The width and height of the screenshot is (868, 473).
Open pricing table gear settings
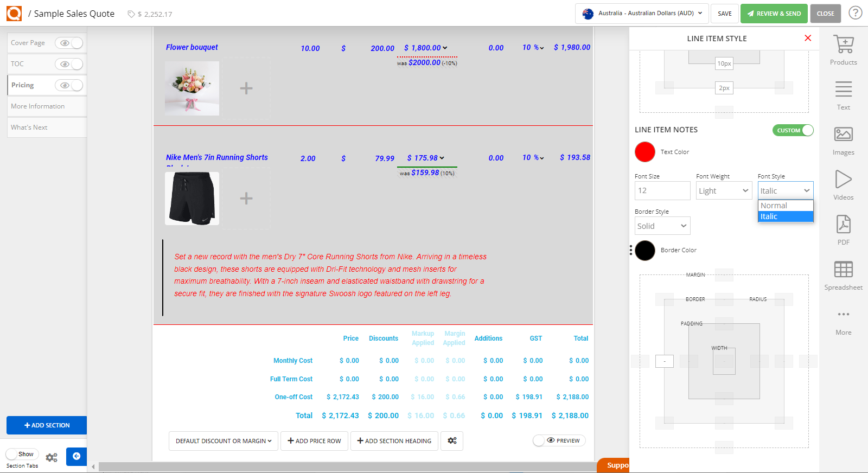point(452,441)
